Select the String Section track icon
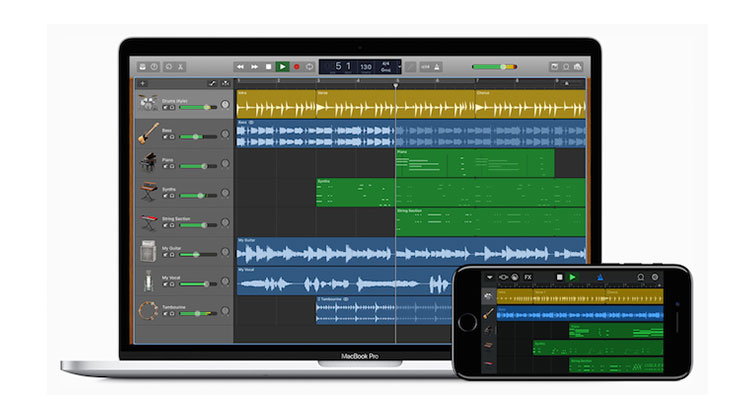750x400 pixels. (x=148, y=222)
